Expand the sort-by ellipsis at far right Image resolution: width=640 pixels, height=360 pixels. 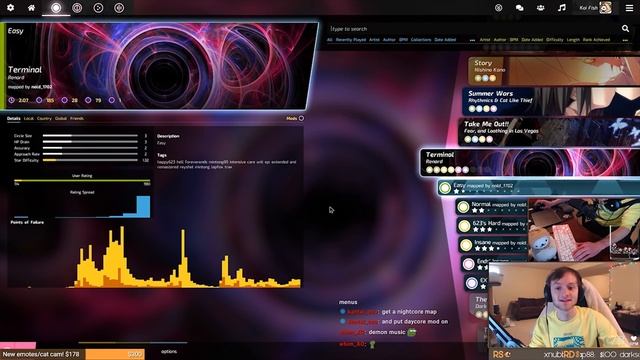(625, 40)
